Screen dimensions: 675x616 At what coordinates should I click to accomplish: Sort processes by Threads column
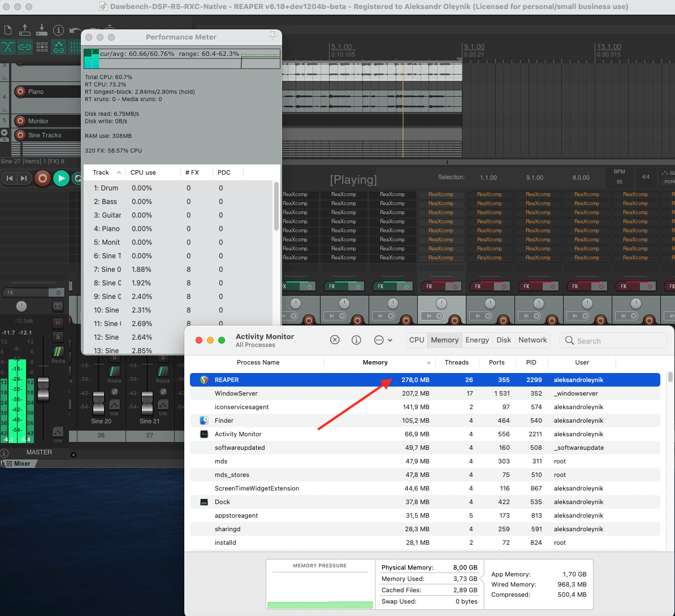(456, 362)
